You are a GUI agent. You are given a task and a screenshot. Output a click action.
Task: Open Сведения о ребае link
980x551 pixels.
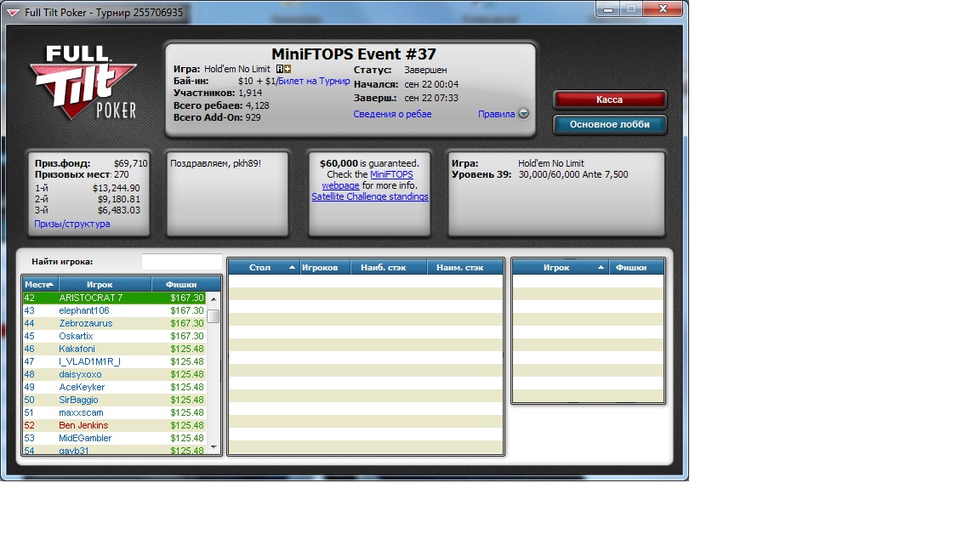(x=392, y=114)
